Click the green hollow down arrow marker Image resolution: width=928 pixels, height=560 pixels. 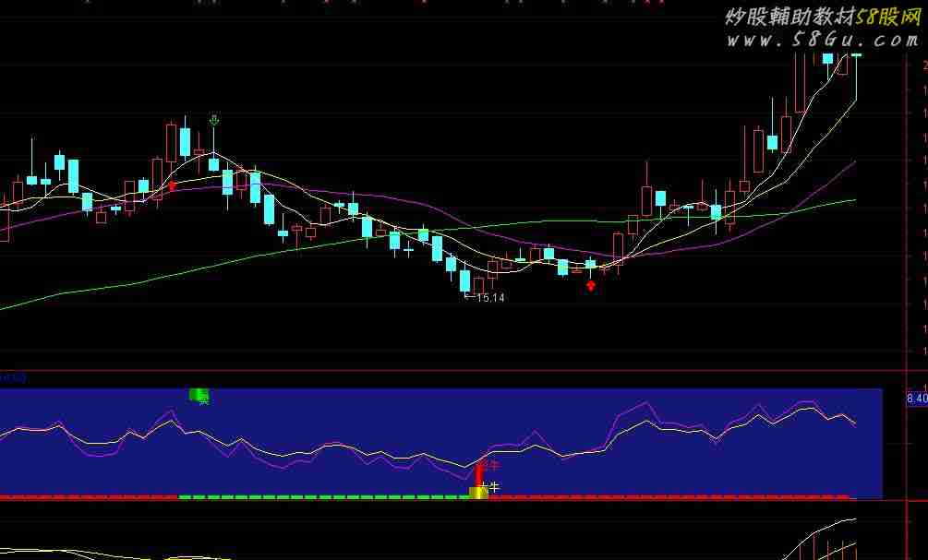[214, 121]
